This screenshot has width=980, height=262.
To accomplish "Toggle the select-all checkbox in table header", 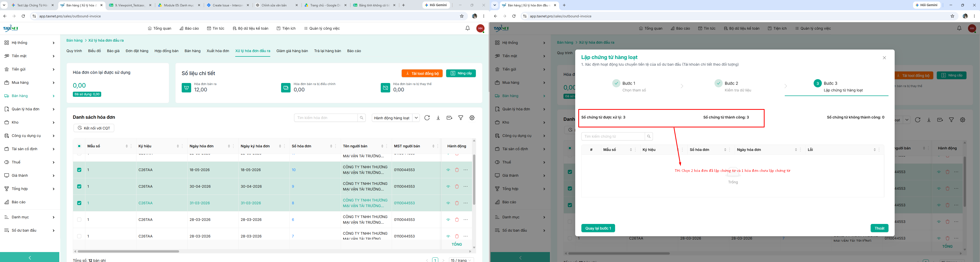I will 79,146.
